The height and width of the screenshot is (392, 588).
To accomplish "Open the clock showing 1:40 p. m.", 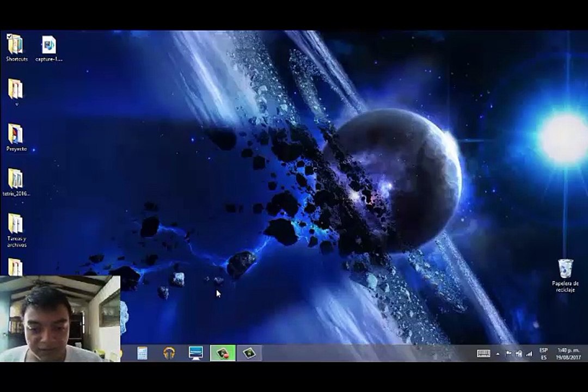I will tap(568, 354).
